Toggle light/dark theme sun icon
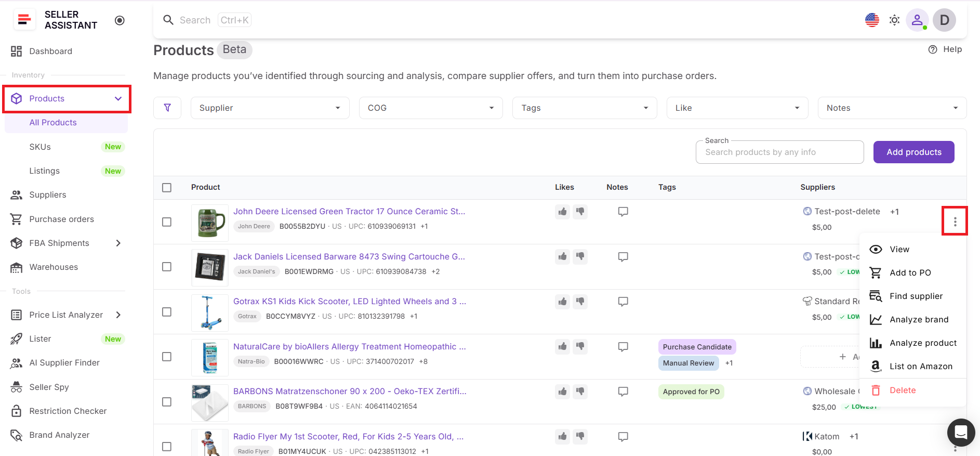 click(894, 20)
